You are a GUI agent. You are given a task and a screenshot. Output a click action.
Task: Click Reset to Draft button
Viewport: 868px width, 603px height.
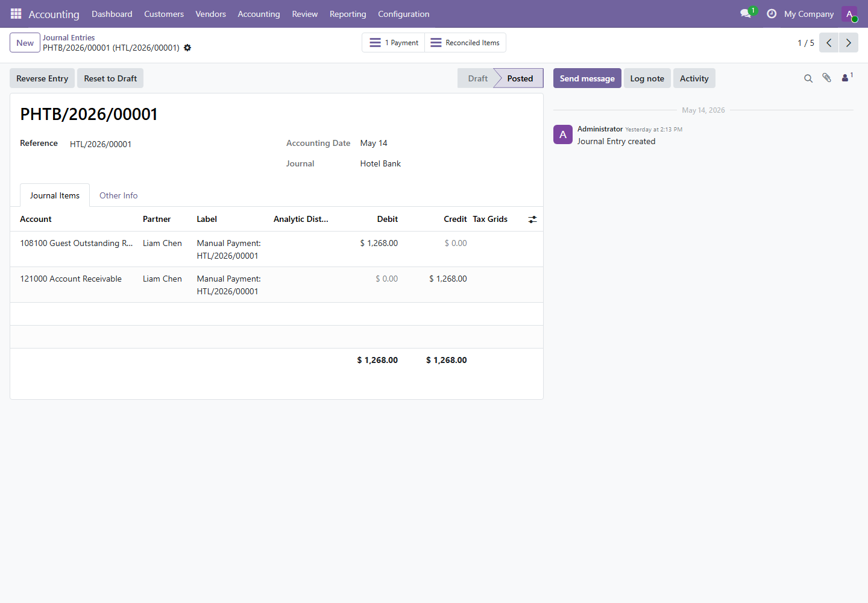pos(110,78)
